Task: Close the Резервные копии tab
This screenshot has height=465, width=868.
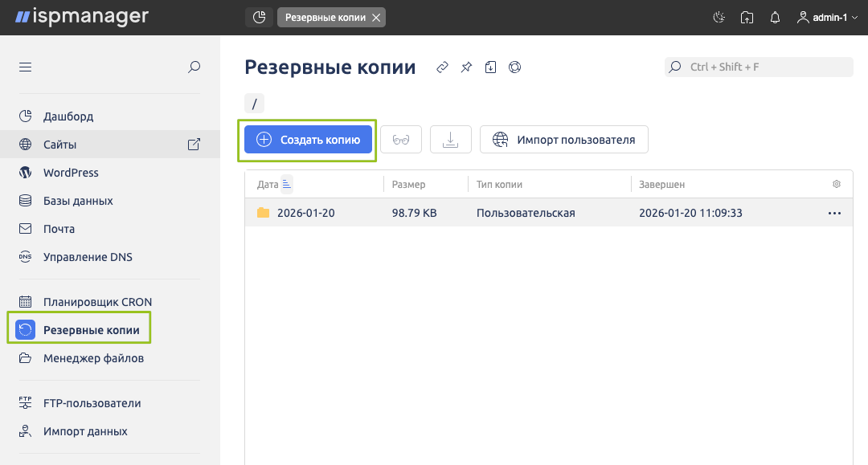Action: click(376, 18)
